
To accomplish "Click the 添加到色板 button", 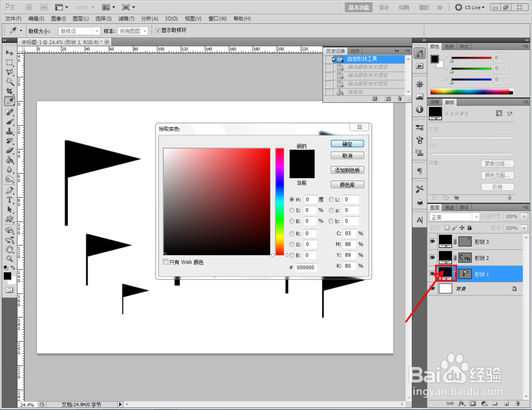I will pos(347,170).
